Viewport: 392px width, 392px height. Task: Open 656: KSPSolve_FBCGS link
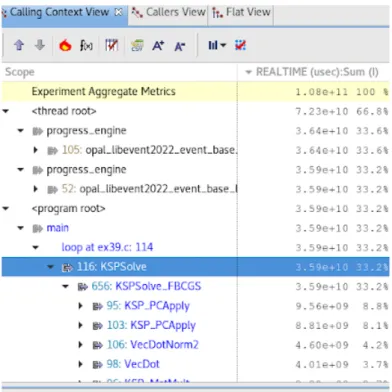click(146, 286)
